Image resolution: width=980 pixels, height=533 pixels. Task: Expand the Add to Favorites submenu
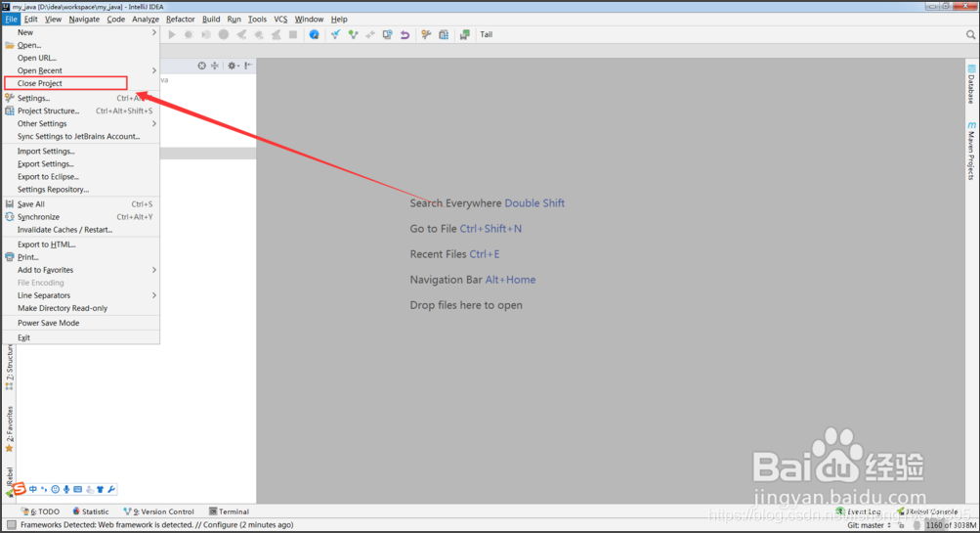click(x=81, y=270)
